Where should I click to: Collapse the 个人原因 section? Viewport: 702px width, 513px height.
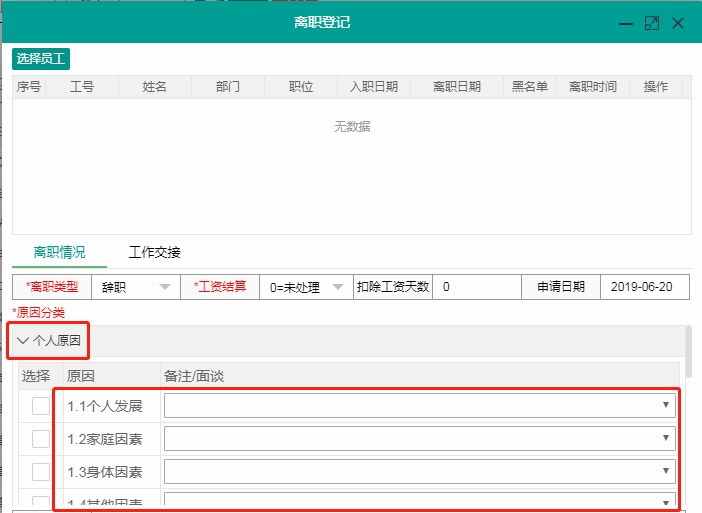(x=50, y=340)
